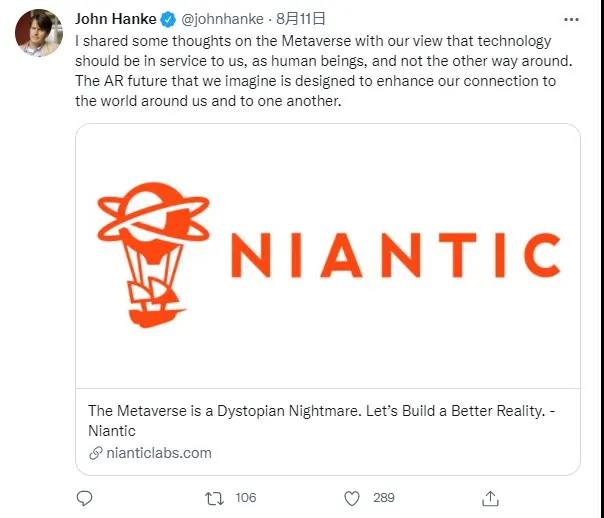This screenshot has width=604, height=518.
Task: Click the NIANTIC orange wordmark text
Action: [x=396, y=255]
